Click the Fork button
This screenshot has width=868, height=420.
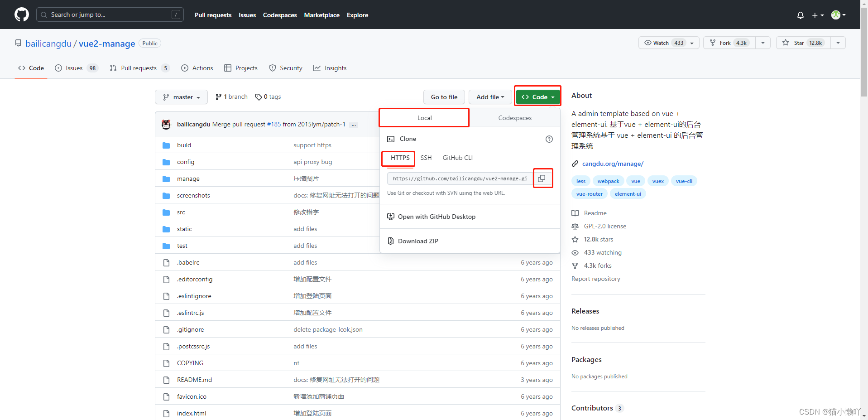point(729,43)
